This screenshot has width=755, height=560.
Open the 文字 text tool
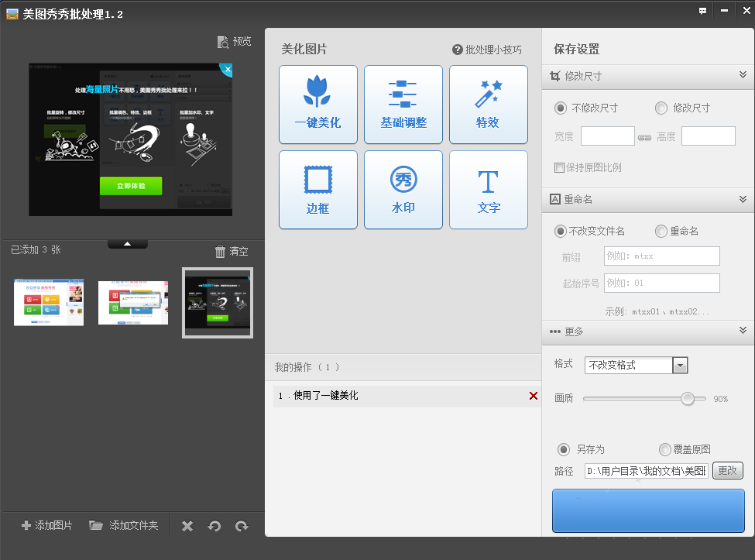[x=489, y=190]
